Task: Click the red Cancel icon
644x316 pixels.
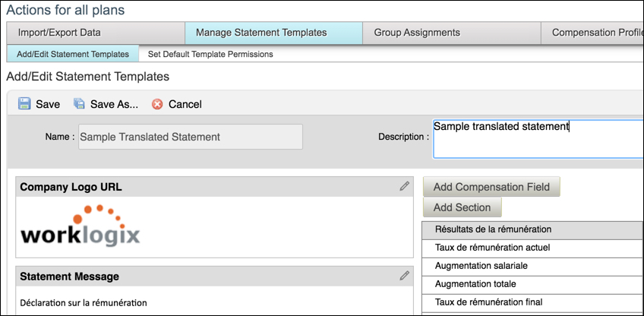Action: point(157,104)
